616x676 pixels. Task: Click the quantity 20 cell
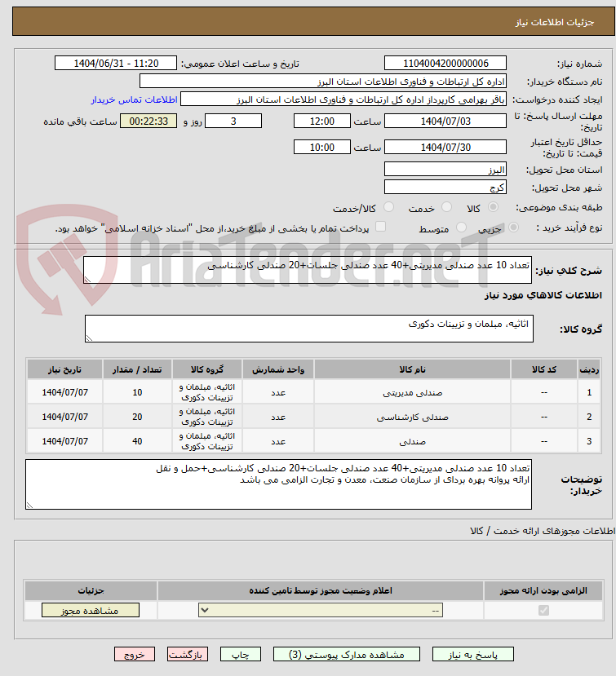137,417
